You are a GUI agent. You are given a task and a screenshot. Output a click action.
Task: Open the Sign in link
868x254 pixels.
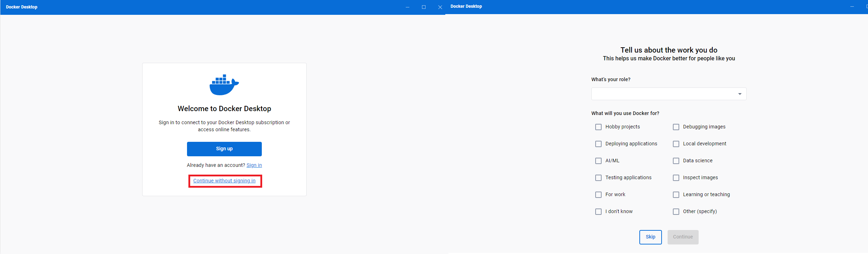(254, 165)
